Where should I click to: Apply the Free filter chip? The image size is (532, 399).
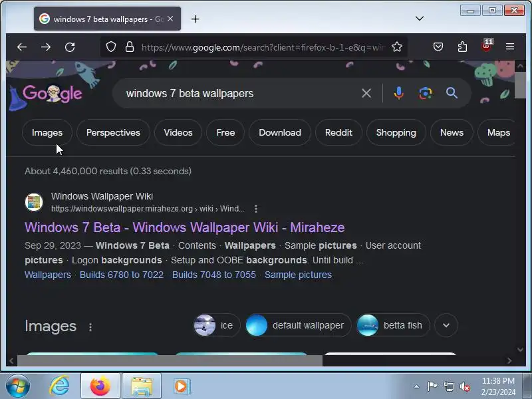[x=225, y=132]
